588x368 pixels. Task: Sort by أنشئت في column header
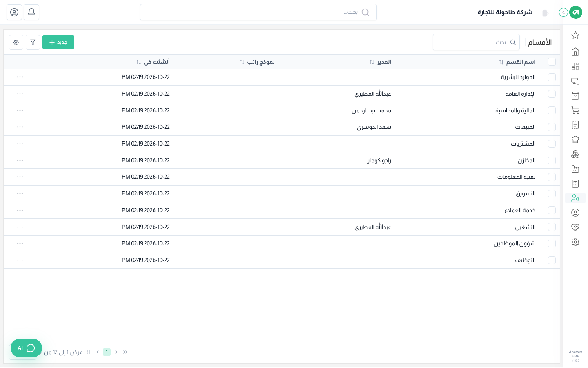point(153,62)
